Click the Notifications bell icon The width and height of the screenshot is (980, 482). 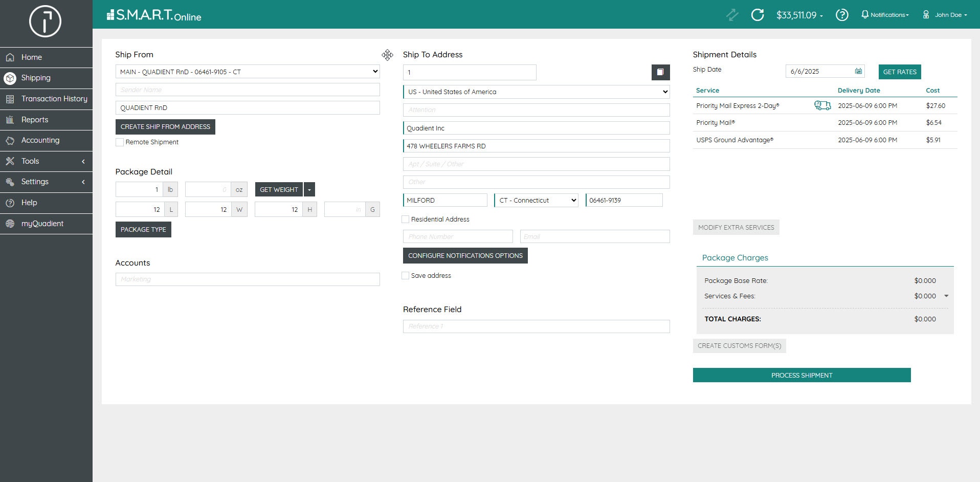point(864,14)
